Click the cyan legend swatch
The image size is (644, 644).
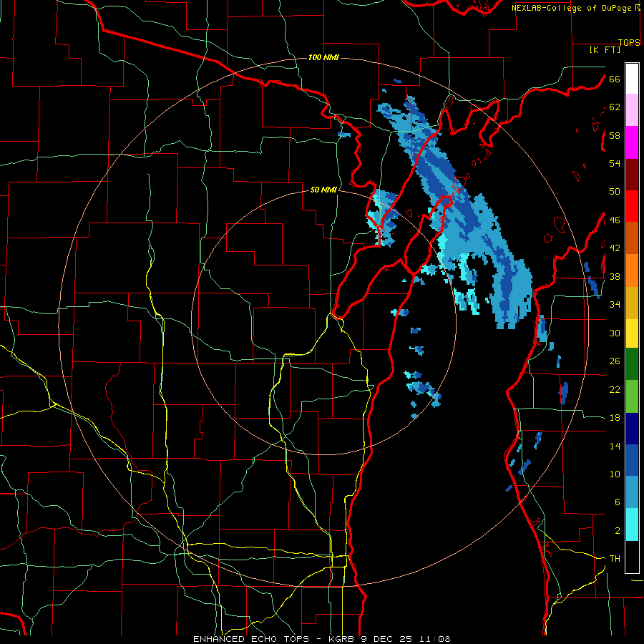click(x=632, y=525)
